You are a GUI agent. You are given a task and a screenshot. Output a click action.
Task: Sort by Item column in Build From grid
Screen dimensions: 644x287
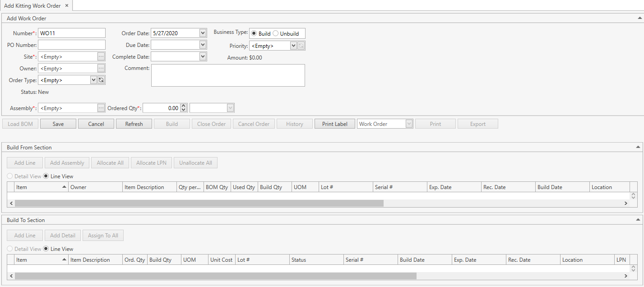pos(41,187)
